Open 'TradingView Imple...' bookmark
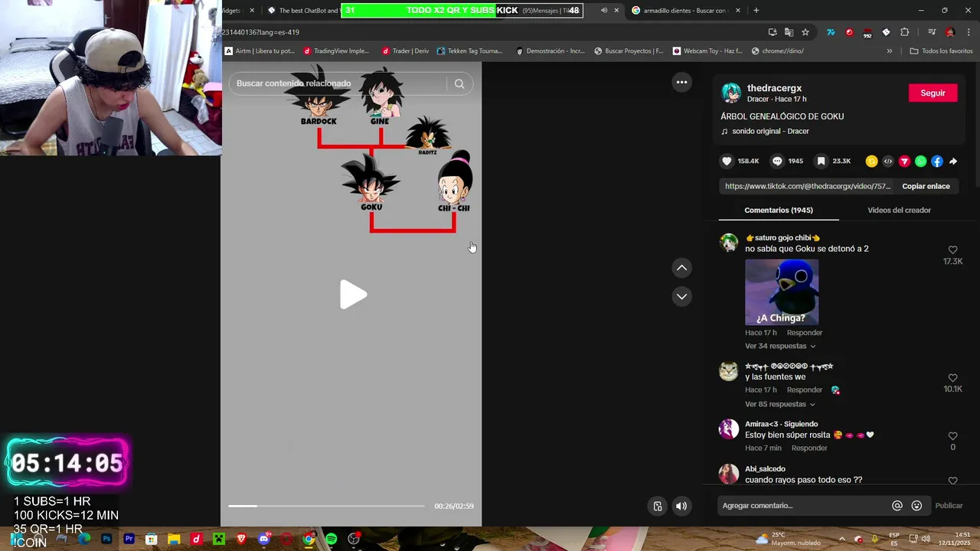The width and height of the screenshot is (980, 551). 336,51
